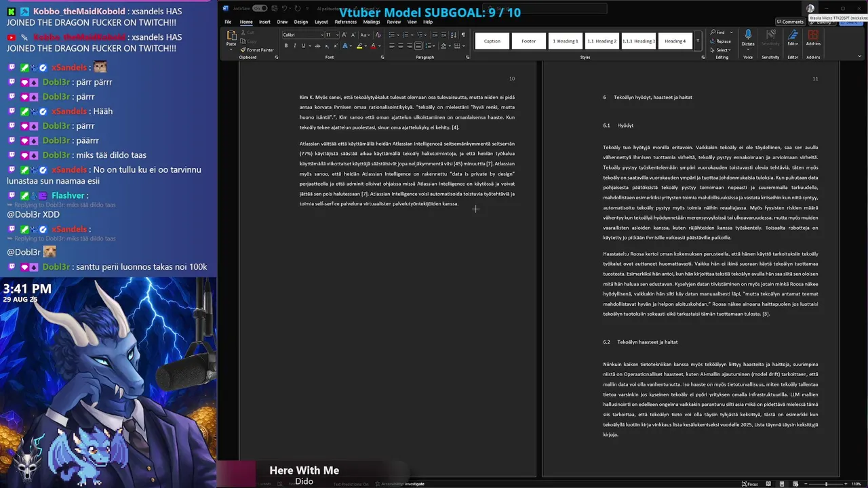Click the shading paint bucket
Image resolution: width=868 pixels, height=488 pixels.
443,46
